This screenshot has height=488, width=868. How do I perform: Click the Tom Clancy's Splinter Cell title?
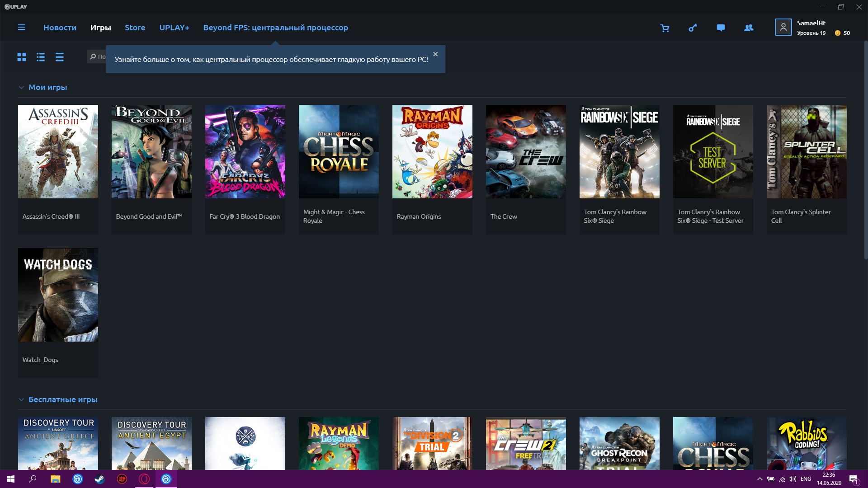pyautogui.click(x=801, y=216)
